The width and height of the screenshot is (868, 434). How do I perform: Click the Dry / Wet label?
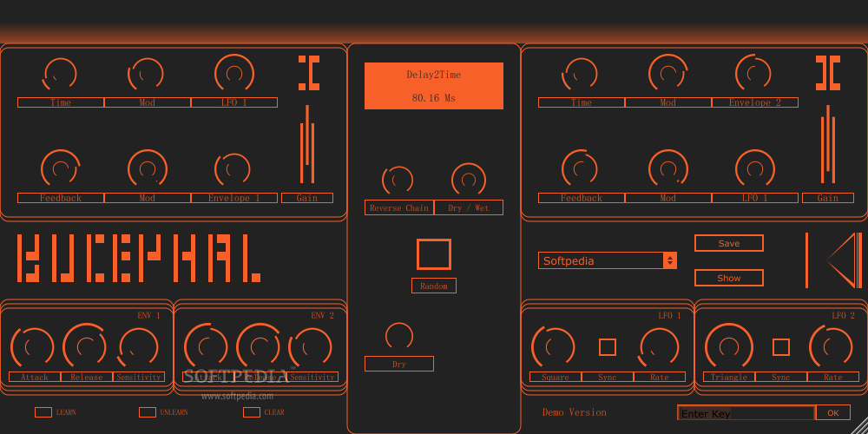point(469,207)
